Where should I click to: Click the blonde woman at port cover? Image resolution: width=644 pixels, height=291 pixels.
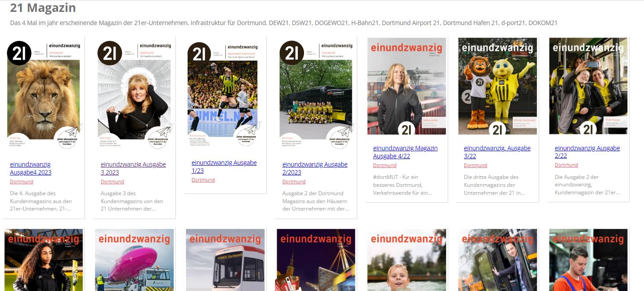(407, 86)
